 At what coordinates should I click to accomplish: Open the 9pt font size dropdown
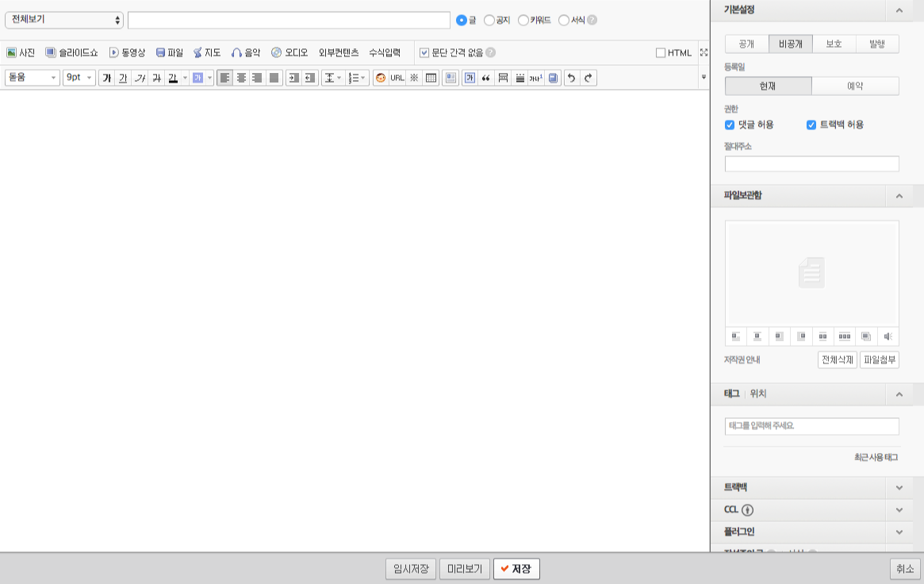pyautogui.click(x=79, y=78)
